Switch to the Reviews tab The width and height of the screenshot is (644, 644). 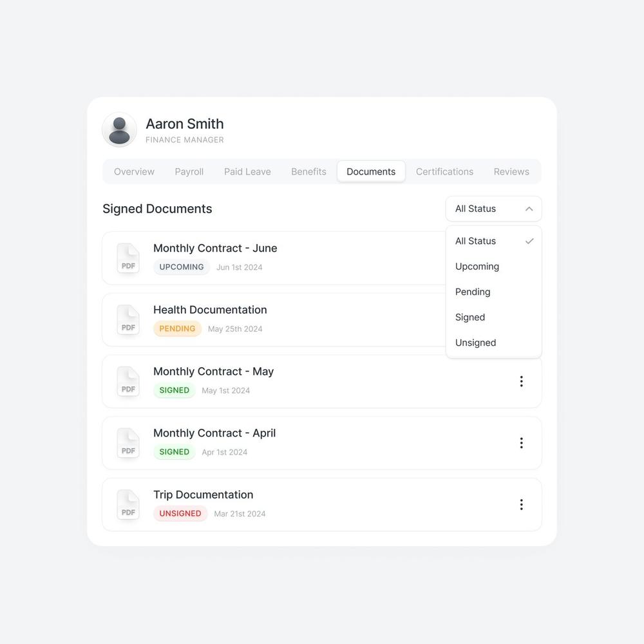tap(511, 172)
